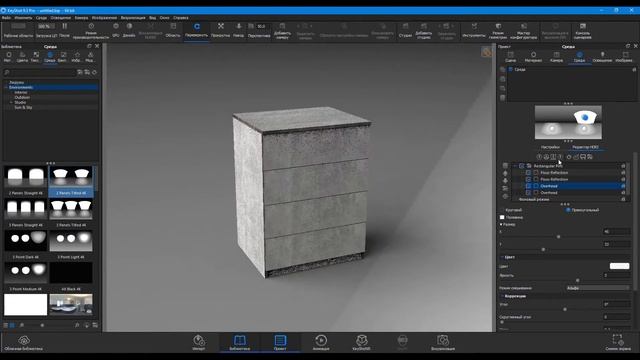The image size is (640, 360).
Task: Click Import in the bottom bar
Action: (199, 343)
